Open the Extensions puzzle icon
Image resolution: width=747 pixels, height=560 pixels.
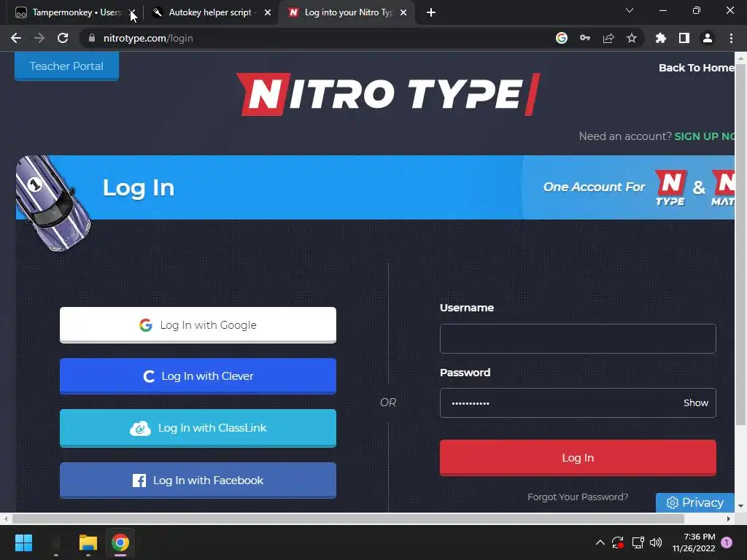661,38
